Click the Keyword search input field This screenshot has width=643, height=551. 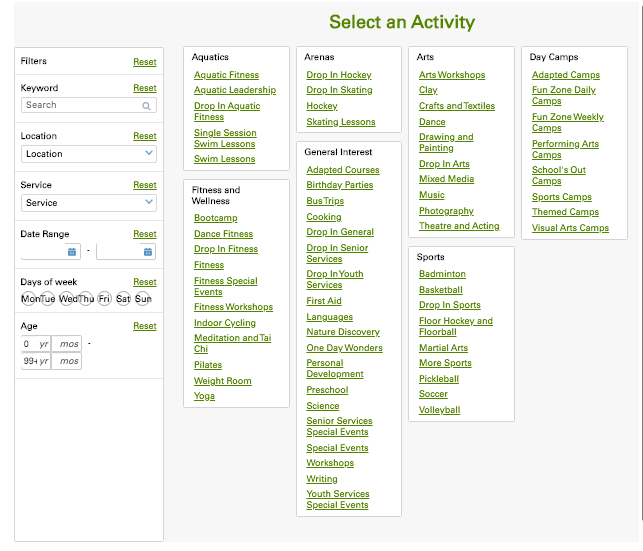tap(82, 105)
